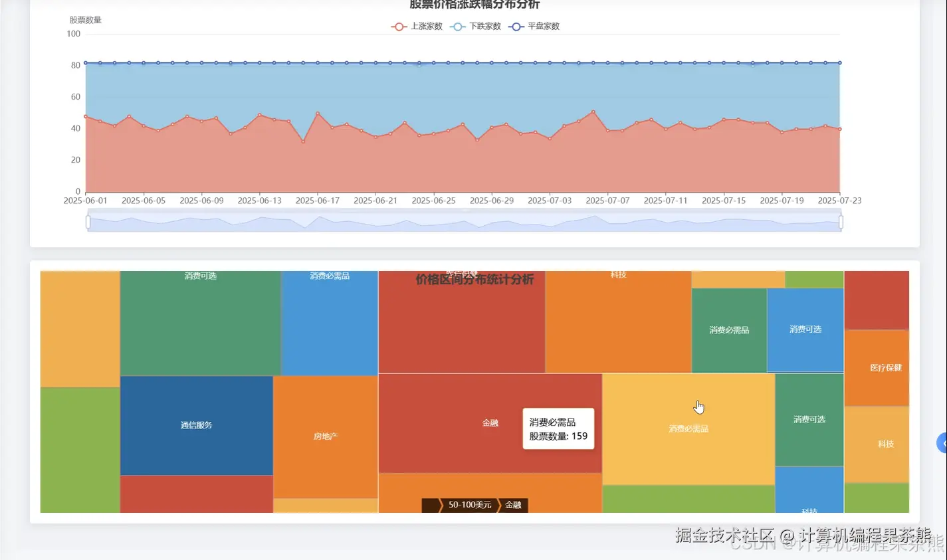Select the light orange 科技 block at right edge

pyautogui.click(x=877, y=444)
